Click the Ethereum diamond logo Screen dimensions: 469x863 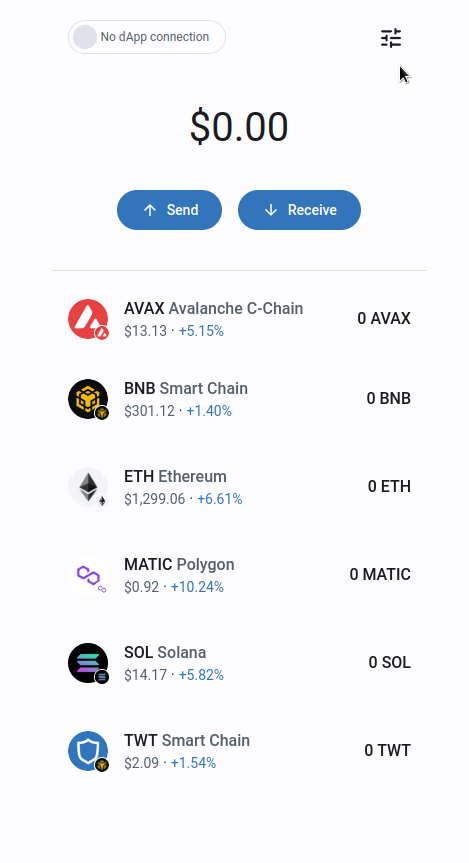tap(88, 487)
